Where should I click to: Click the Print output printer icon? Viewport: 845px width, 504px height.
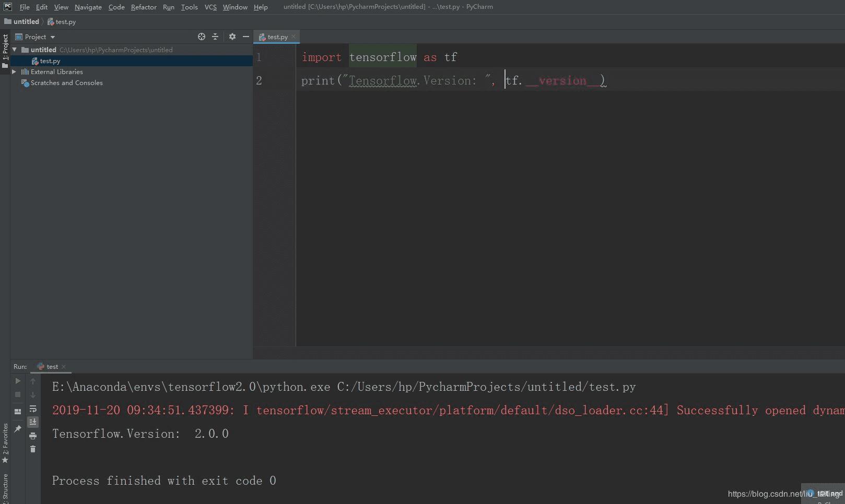click(33, 436)
